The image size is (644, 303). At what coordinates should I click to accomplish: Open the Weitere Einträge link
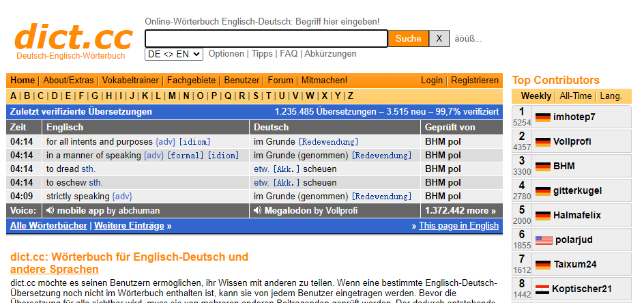(129, 225)
